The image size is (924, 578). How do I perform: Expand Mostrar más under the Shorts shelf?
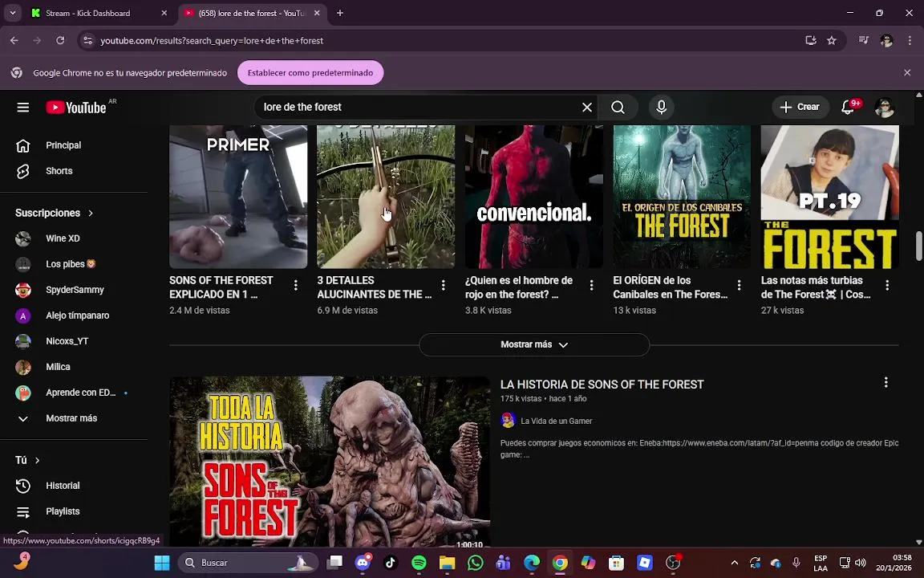pos(534,344)
